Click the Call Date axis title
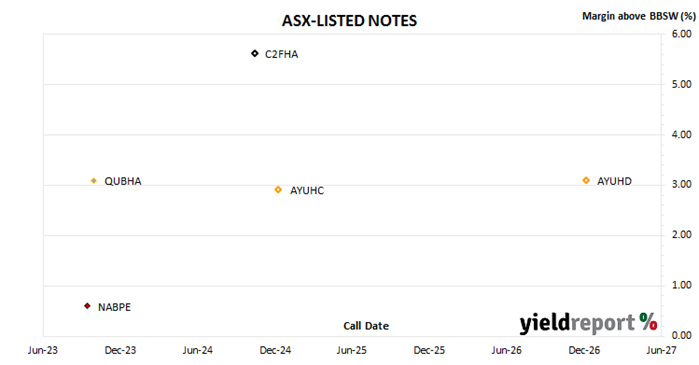Viewport: 699px width, 365px height. pyautogui.click(x=366, y=326)
